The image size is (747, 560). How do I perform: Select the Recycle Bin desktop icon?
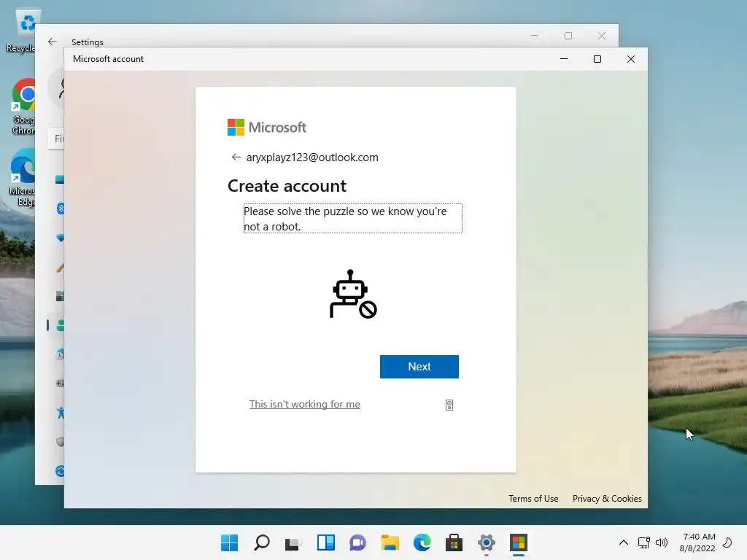24,31
